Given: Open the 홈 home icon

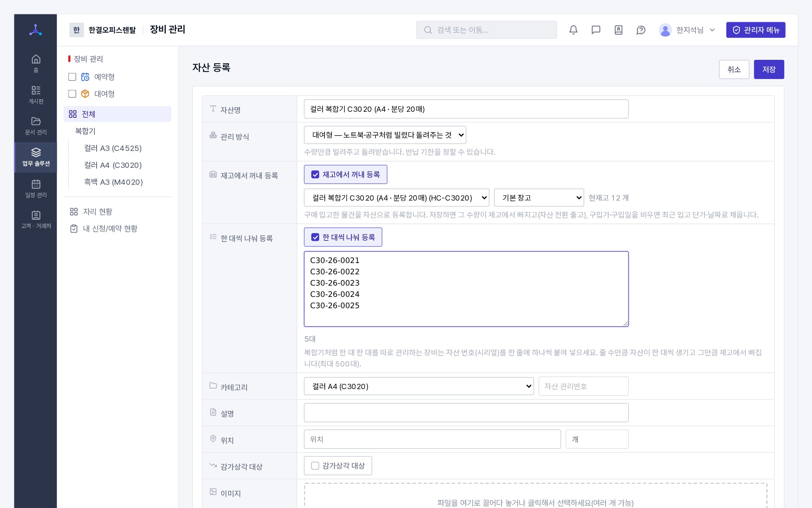Looking at the screenshot, I should click(36, 59).
